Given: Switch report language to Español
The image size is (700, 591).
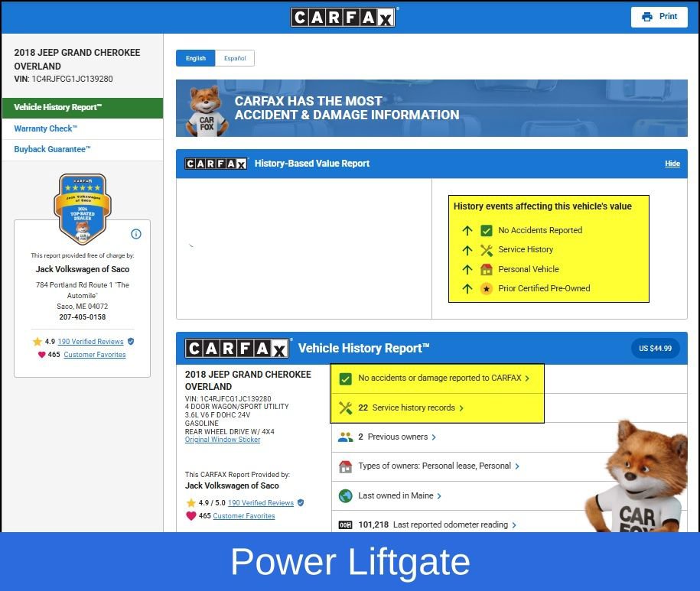Looking at the screenshot, I should coord(235,58).
